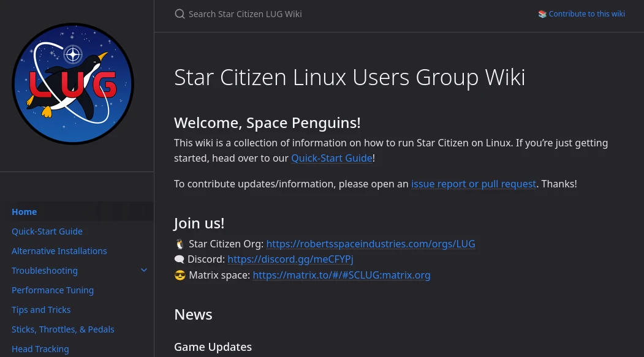Open the Contribute to this wiki link

[586, 14]
